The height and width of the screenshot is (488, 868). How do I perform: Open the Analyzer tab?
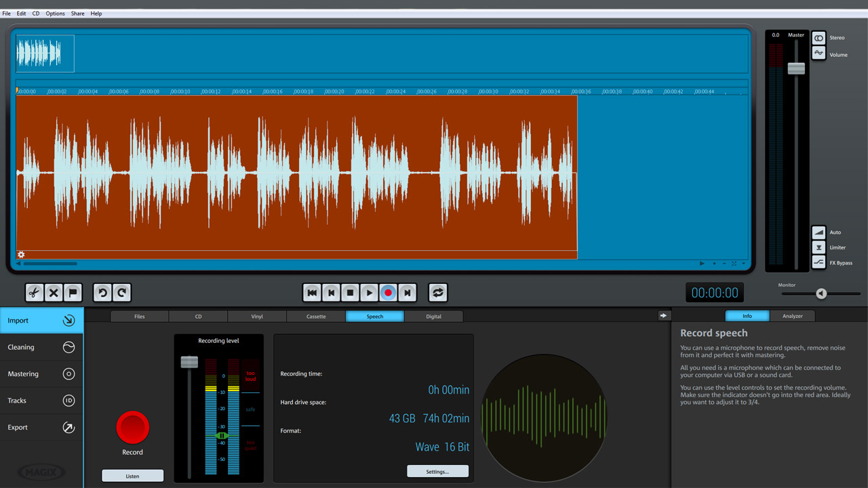click(x=792, y=316)
